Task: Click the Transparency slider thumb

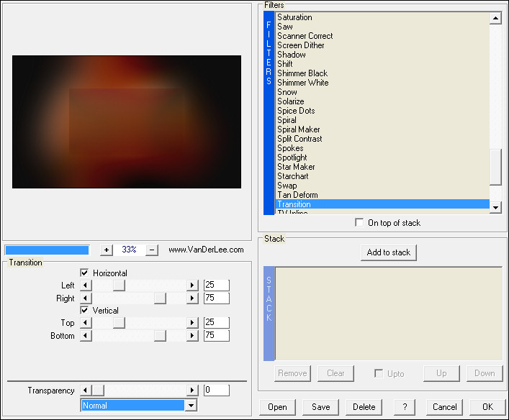Action: 98,391
